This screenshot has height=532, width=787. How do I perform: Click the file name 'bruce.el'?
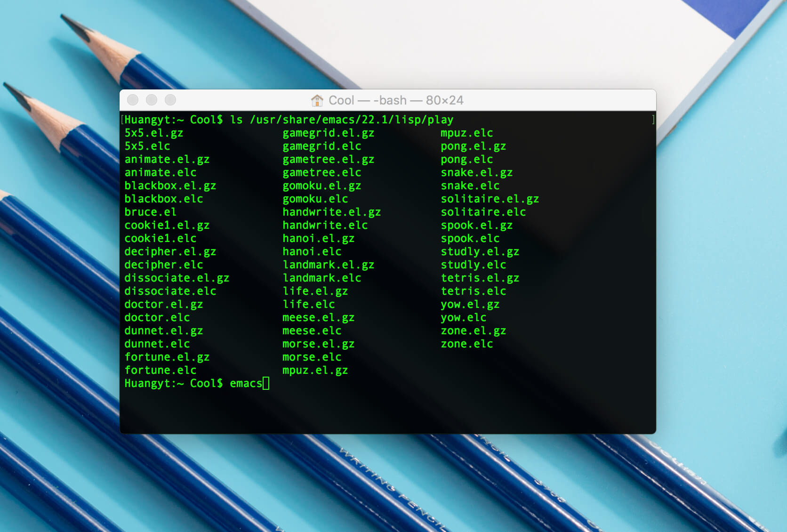point(151,212)
